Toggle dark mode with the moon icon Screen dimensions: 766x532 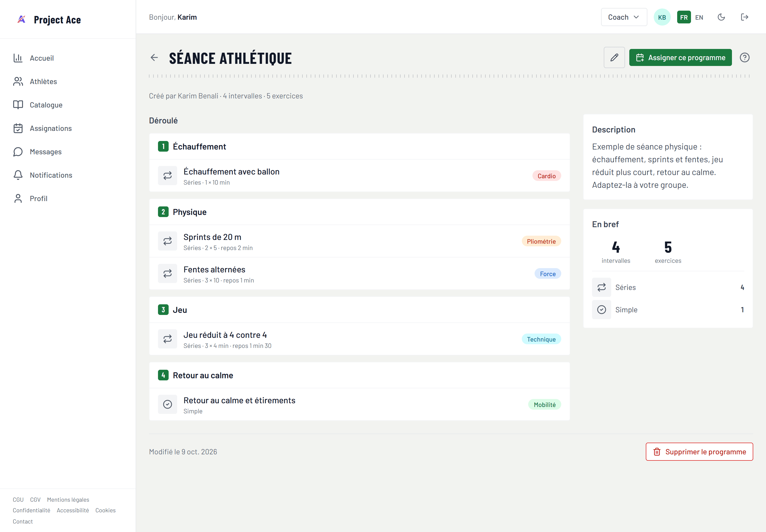[721, 17]
